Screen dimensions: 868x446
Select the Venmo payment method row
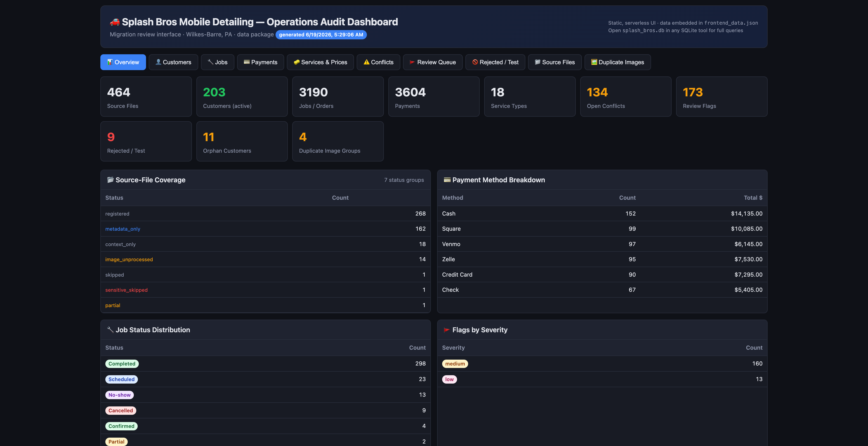[602, 244]
